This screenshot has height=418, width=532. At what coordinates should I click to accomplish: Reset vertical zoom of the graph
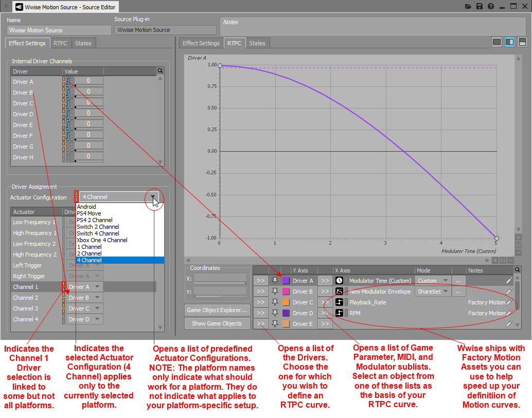click(518, 245)
